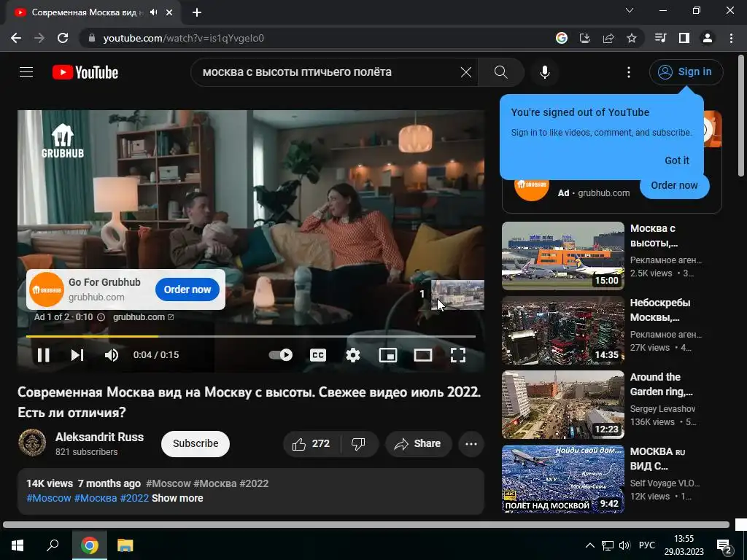Toggle the autoplay switch
Screen dimensions: 747x560
pos(281,355)
